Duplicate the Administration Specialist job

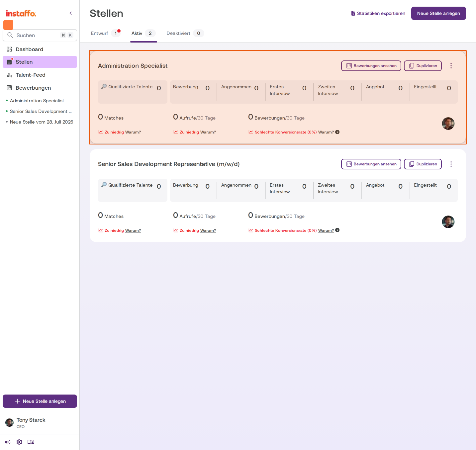[x=423, y=66]
